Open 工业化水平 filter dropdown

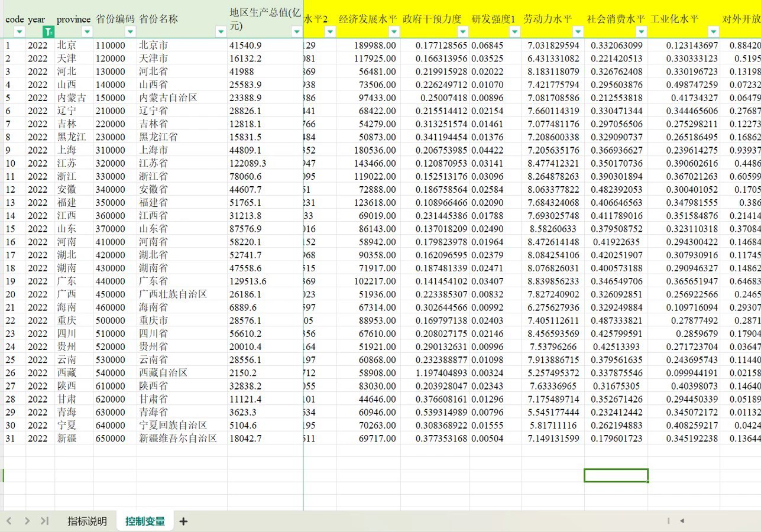tap(713, 32)
